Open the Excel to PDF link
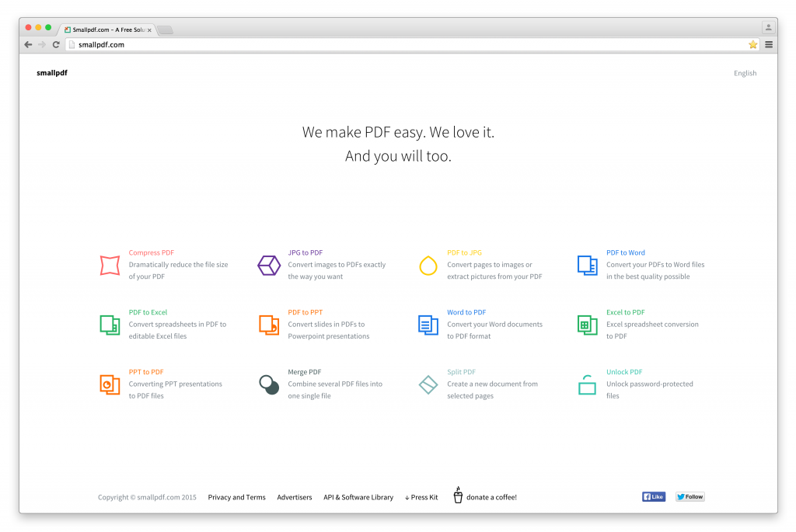 click(x=626, y=312)
